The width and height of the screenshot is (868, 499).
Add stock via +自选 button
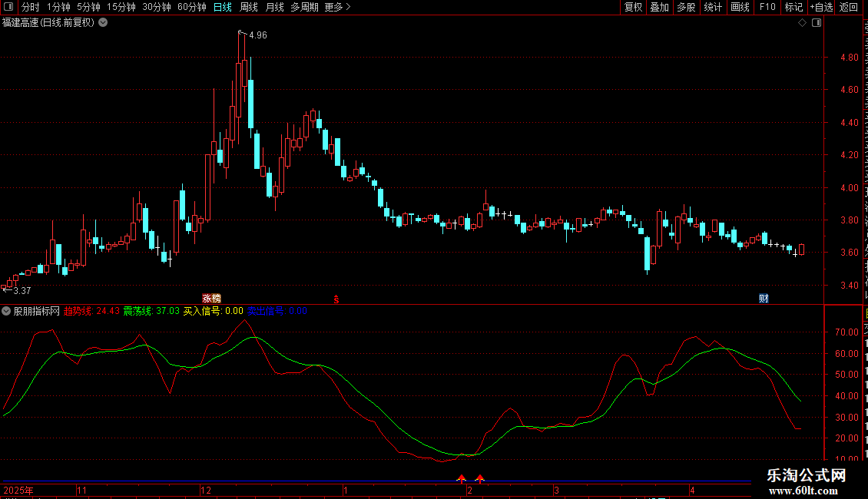pos(821,7)
